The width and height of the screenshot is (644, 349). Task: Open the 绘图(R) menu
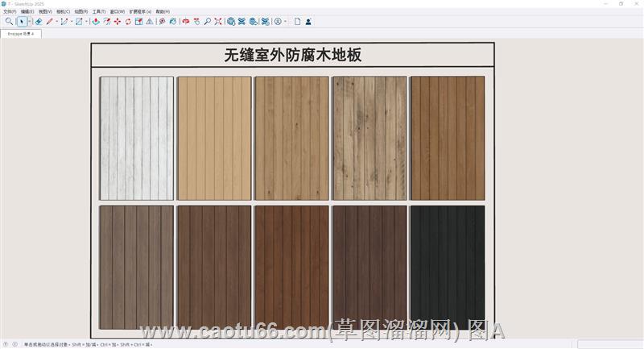81,11
